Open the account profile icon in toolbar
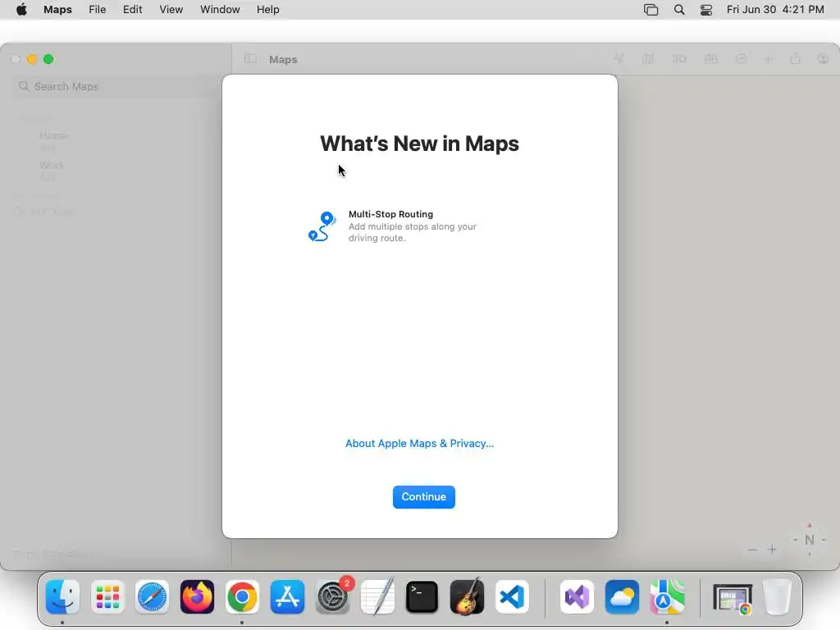Viewport: 840px width, 630px height. point(824,59)
